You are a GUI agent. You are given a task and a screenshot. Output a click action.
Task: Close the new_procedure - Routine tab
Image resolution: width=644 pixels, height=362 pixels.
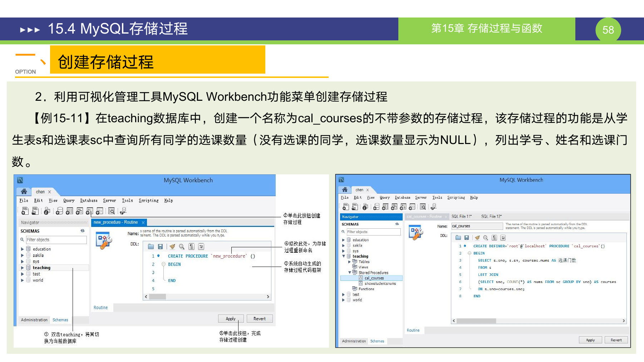pos(143,223)
